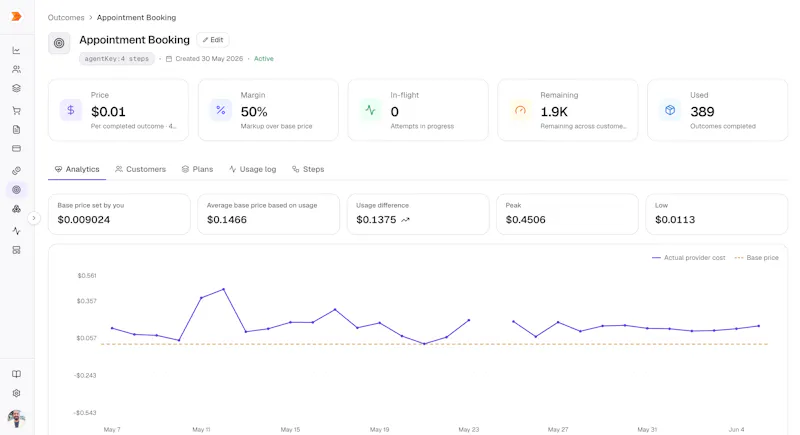Image resolution: width=800 pixels, height=435 pixels.
Task: Toggle Base price legend series
Action: click(756, 258)
